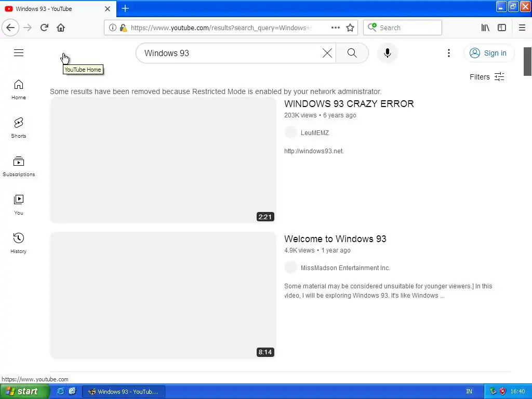This screenshot has width=532, height=399.
Task: Toggle the Firefox sidebar icon
Action: [502, 28]
